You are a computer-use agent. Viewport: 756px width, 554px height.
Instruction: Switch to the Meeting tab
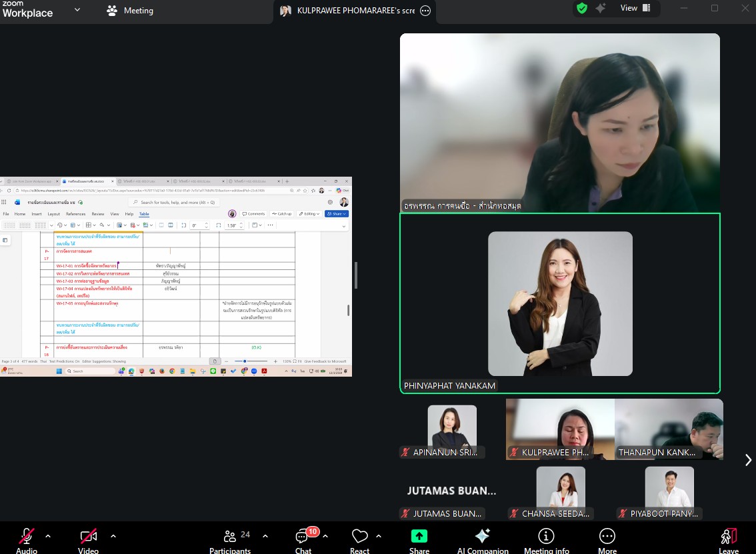point(131,11)
